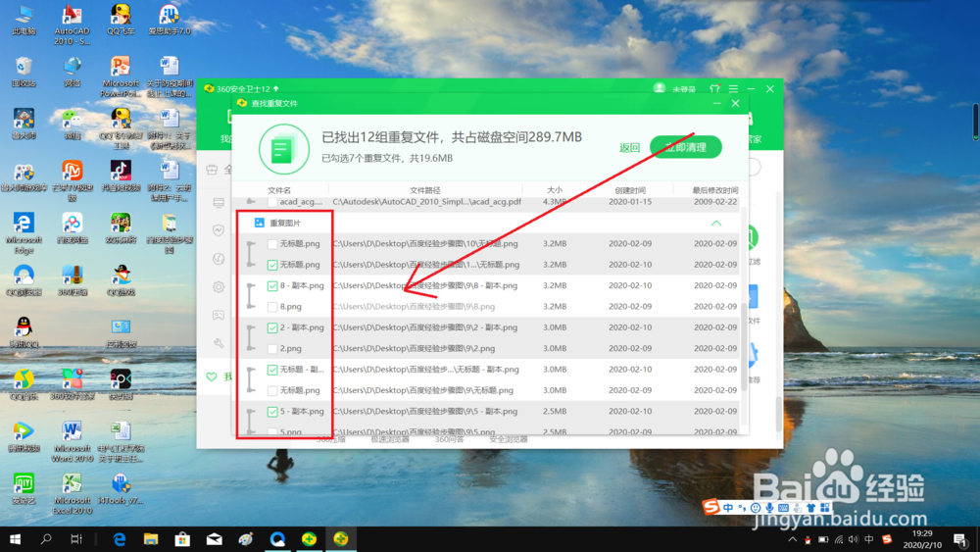Check the 2.png checkbox

(271, 349)
